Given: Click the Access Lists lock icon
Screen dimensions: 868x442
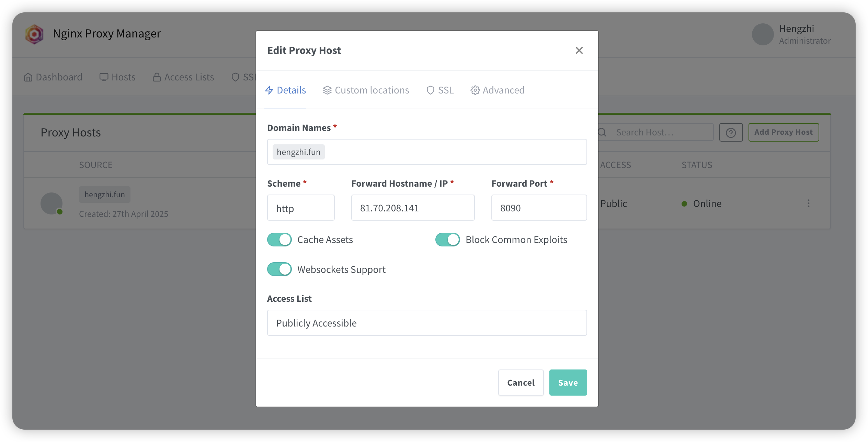Looking at the screenshot, I should click(157, 77).
